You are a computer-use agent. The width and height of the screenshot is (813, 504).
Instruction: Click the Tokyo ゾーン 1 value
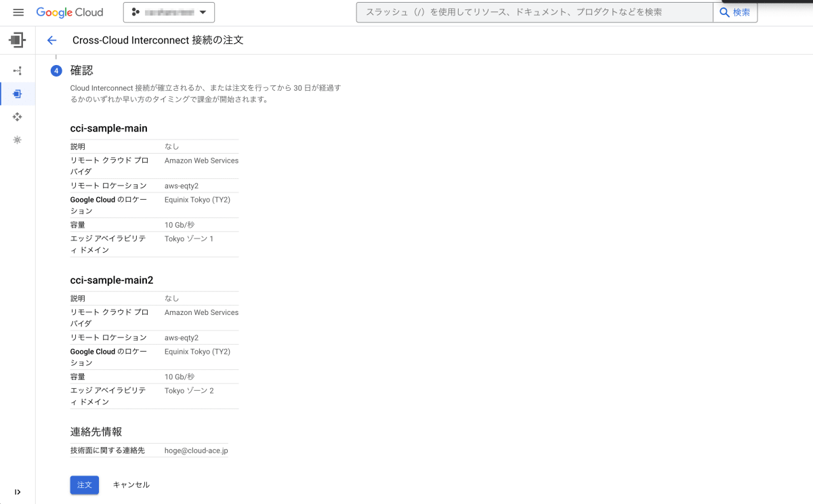tap(189, 238)
